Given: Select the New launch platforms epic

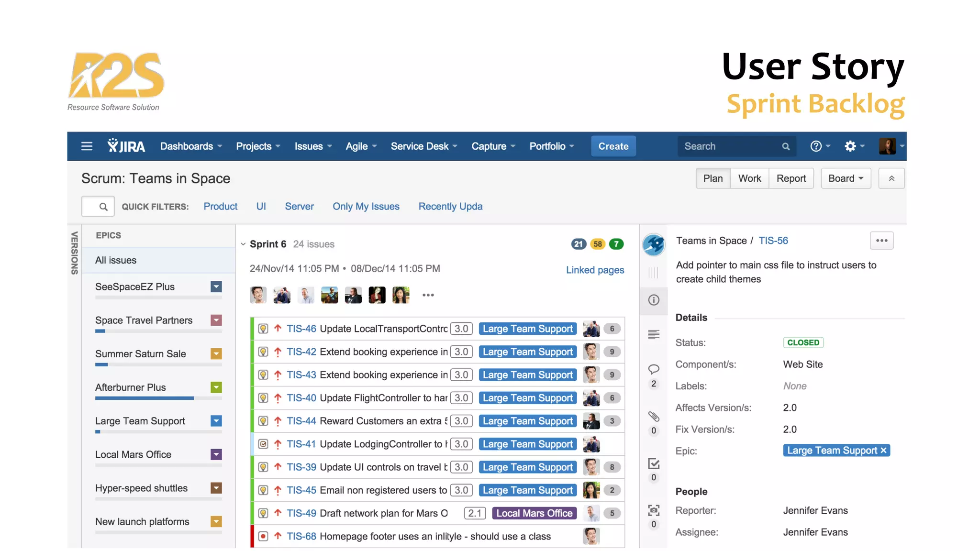Looking at the screenshot, I should 142,521.
